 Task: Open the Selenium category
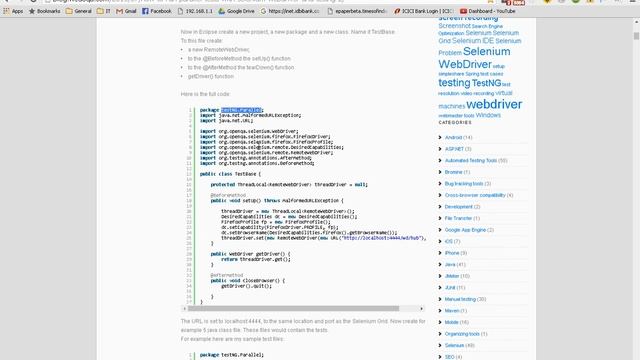454,345
